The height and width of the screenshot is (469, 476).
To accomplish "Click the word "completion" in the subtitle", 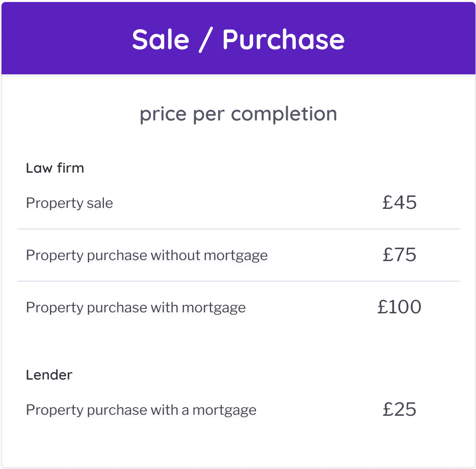I will point(284,114).
